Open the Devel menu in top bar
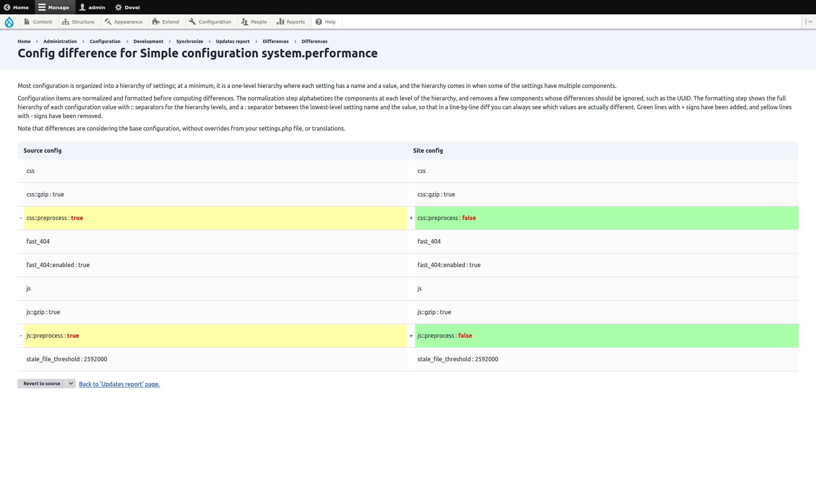Screen dimensions: 816x504 pos(128,7)
